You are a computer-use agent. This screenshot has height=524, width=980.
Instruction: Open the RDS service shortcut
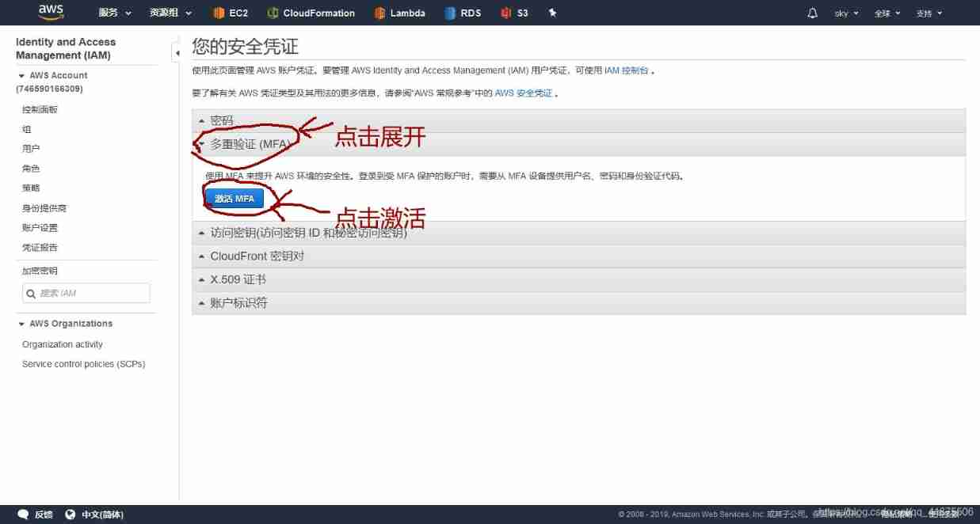coord(463,13)
